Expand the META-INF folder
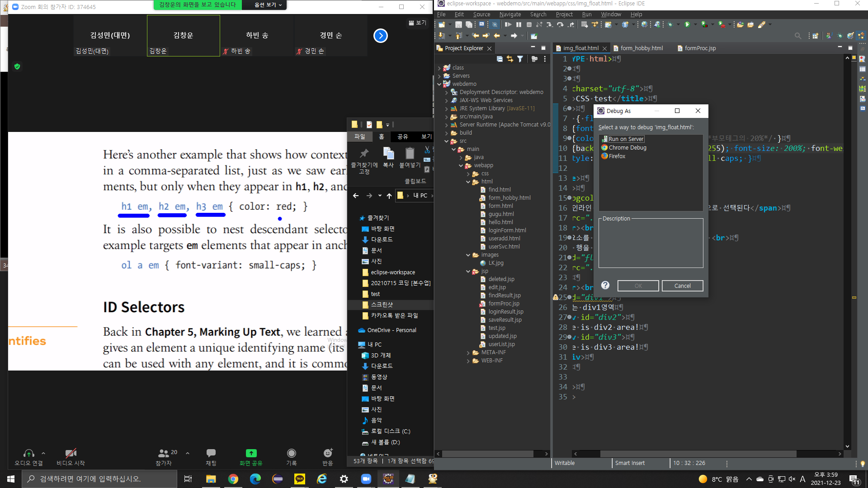The height and width of the screenshot is (488, 868). point(468,352)
